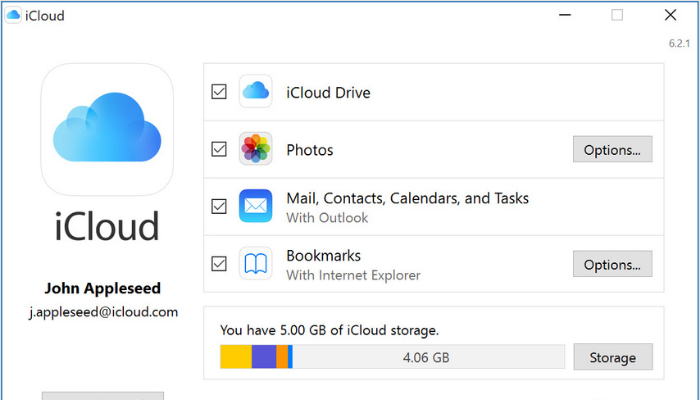Click the With Internet Explorer subtitle
This screenshot has height=400, width=700.
(x=354, y=275)
